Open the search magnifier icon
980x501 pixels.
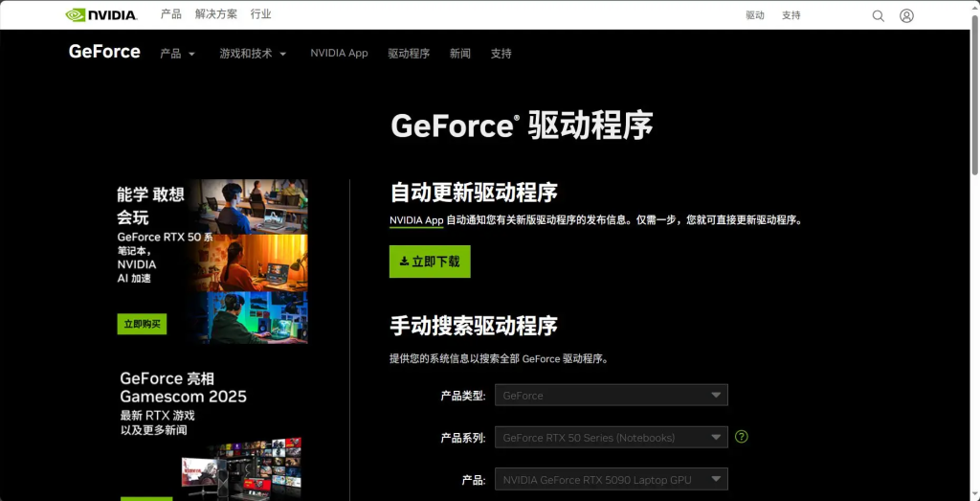(879, 15)
